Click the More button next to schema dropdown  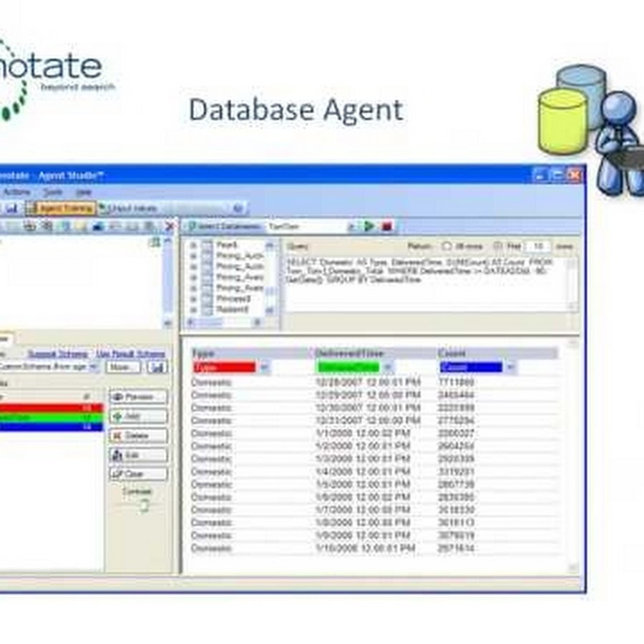coord(123,366)
